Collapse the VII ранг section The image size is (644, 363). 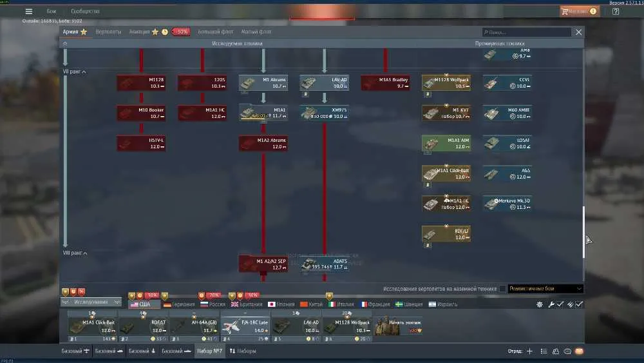pyautogui.click(x=74, y=72)
